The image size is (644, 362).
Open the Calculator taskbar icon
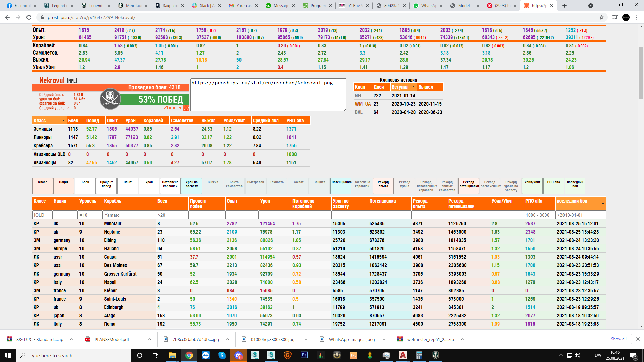(x=419, y=355)
